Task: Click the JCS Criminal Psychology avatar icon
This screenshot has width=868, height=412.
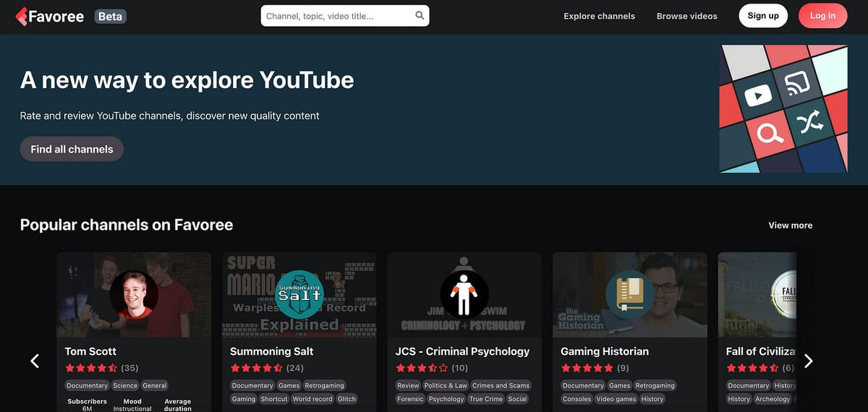Action: point(464,294)
